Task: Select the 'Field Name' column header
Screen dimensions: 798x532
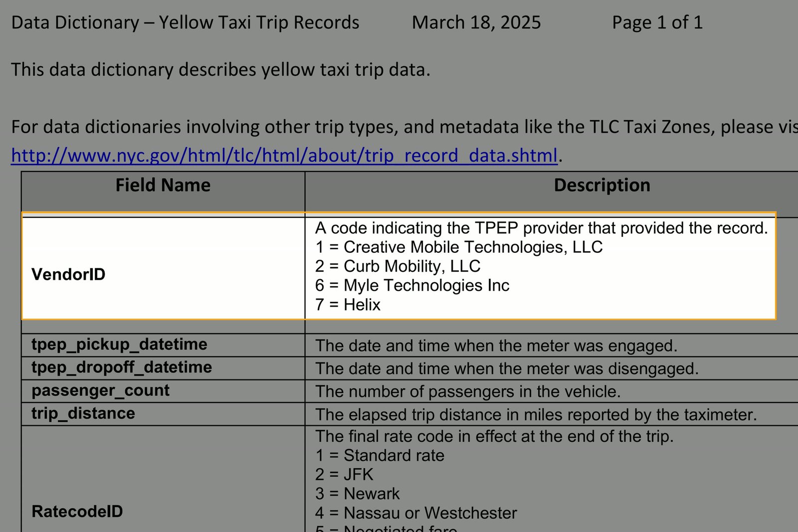Action: point(163,185)
